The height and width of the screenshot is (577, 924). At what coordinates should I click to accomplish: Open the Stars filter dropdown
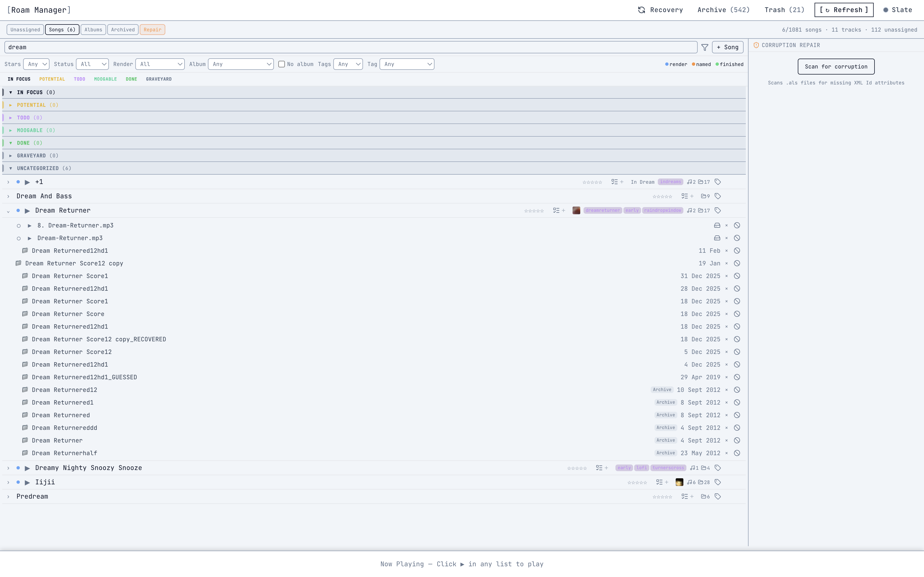point(36,64)
